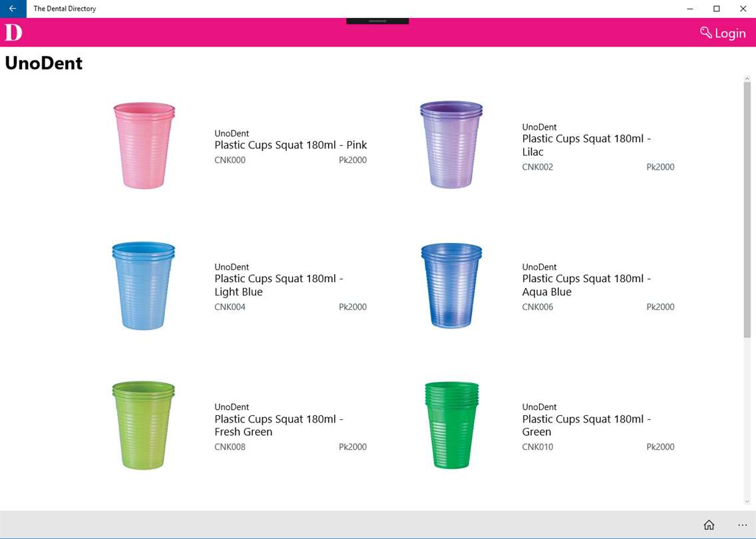The width and height of the screenshot is (756, 539).
Task: Click the vertical scrollbar thumb
Action: pos(747,210)
